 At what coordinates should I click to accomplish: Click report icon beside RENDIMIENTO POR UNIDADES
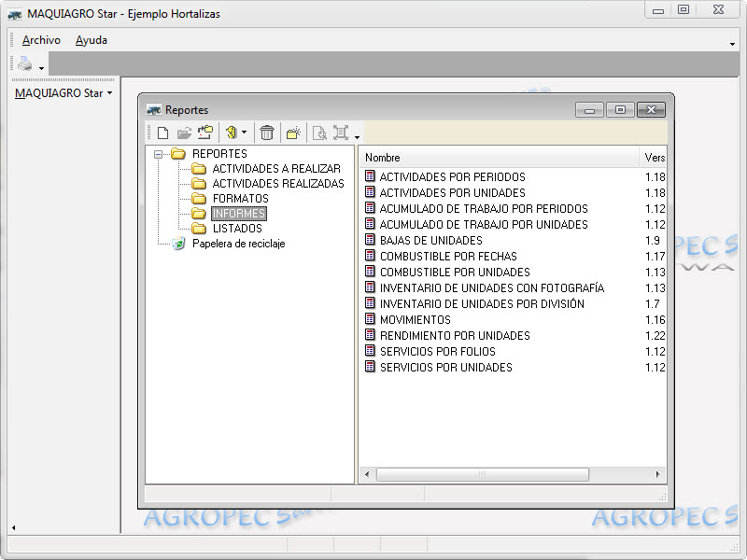click(x=370, y=334)
